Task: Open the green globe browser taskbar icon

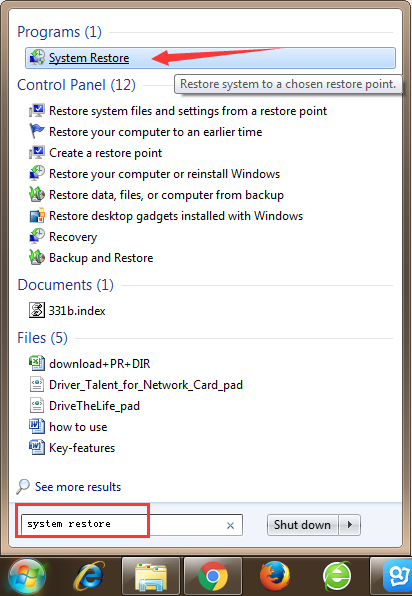Action: 337,576
